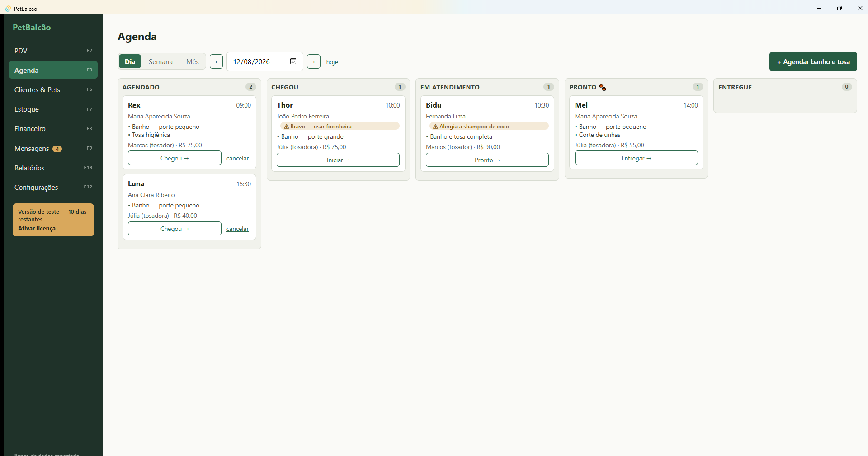This screenshot has width=868, height=456.
Task: Jump to today via hoje link
Action: click(x=332, y=62)
